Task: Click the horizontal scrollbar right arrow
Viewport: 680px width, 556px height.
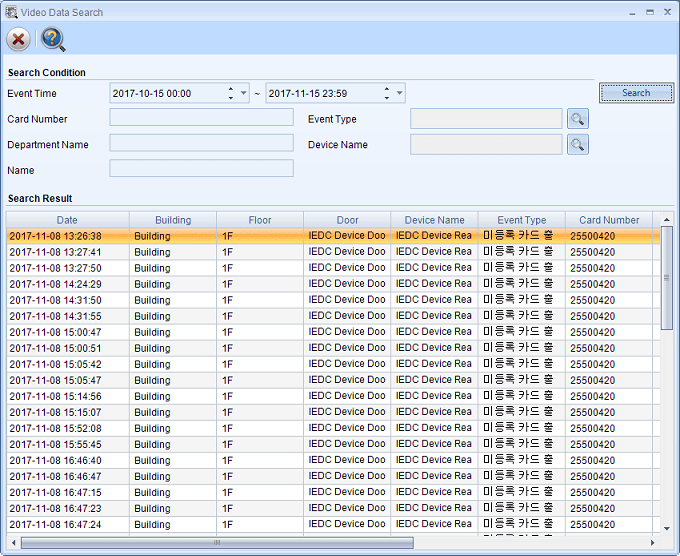Action: pyautogui.click(x=652, y=543)
